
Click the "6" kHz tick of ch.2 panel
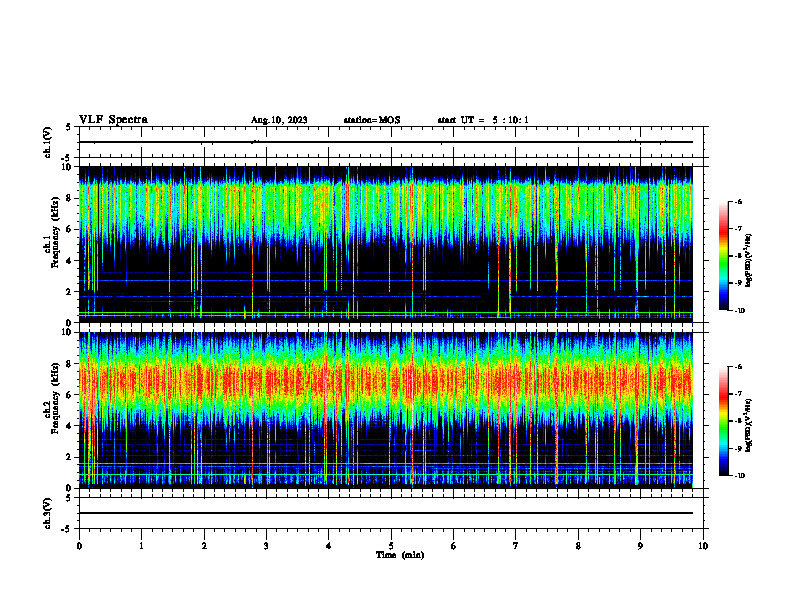tap(69, 395)
